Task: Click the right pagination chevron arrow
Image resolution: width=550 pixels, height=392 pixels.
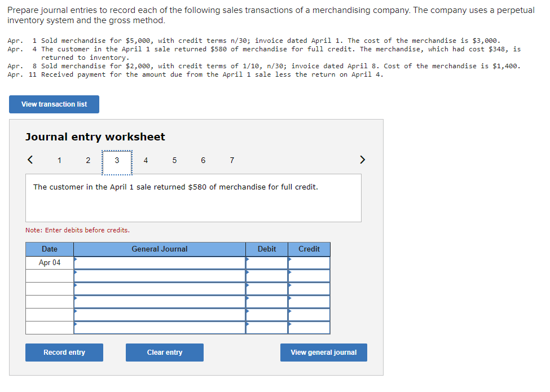Action: [362, 160]
